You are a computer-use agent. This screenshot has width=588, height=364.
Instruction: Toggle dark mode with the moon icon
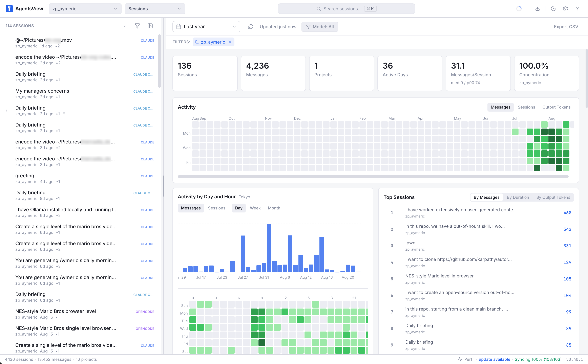(553, 9)
